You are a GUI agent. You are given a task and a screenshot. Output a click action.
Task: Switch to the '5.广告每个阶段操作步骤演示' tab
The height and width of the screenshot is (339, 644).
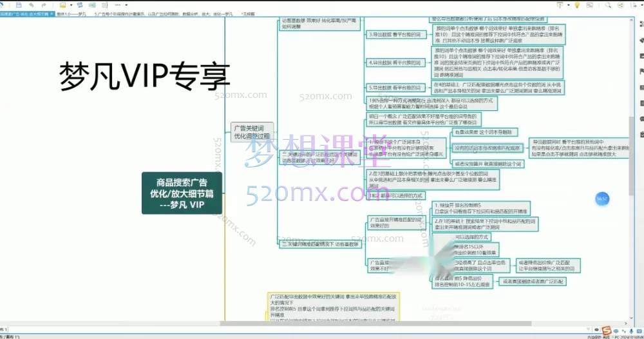(164, 14)
